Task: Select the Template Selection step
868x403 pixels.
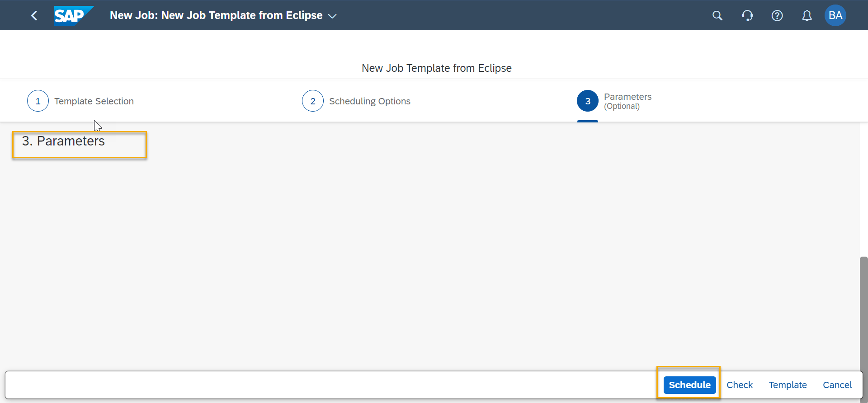Action: click(94, 101)
